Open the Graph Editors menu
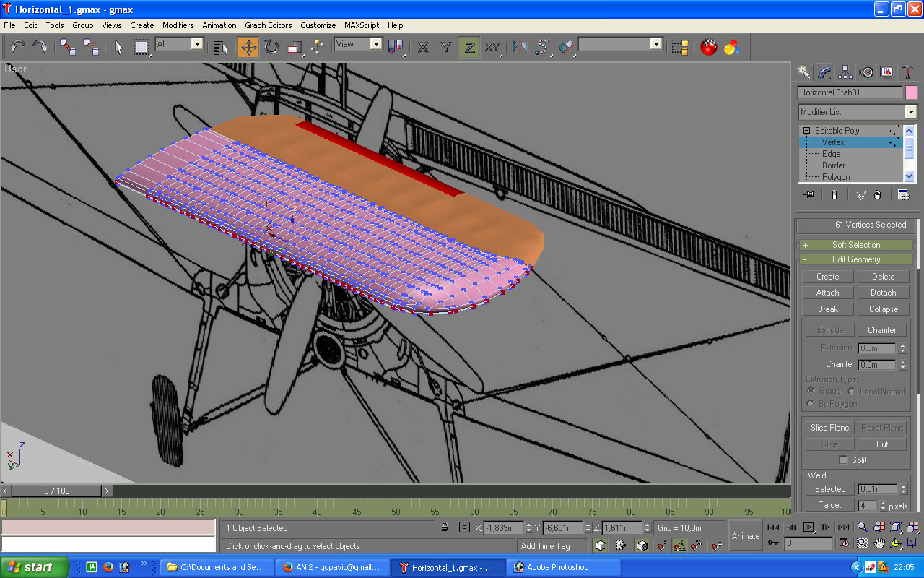 coord(268,25)
